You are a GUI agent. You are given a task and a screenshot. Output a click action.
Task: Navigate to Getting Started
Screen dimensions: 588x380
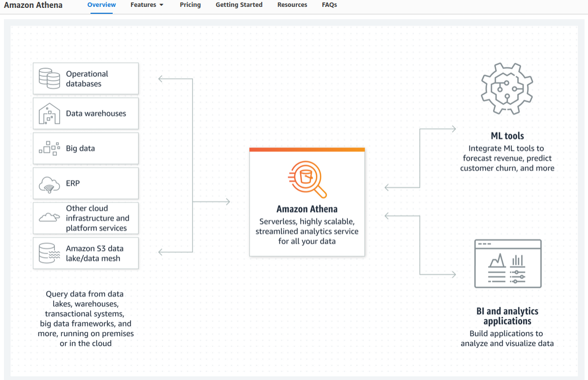tap(239, 4)
